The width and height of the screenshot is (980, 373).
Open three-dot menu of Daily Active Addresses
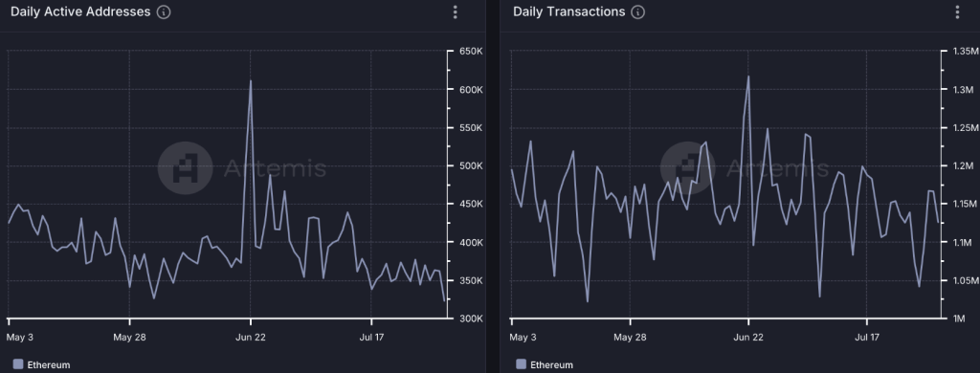pos(455,11)
